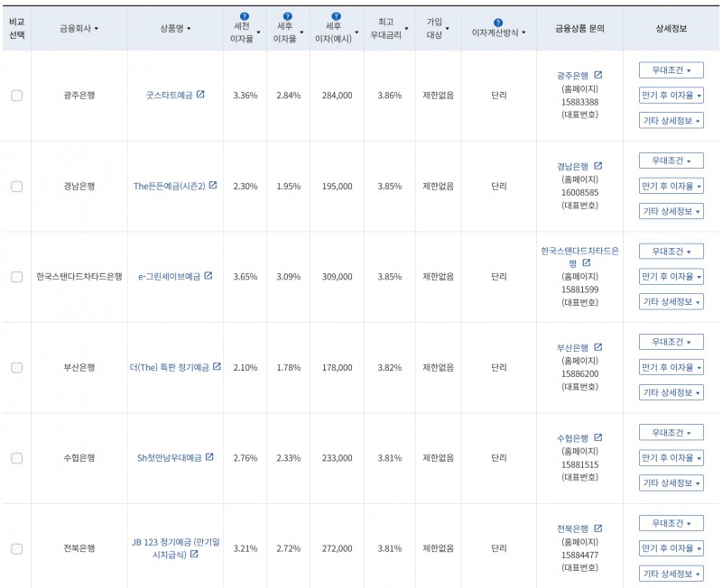Check the compare box for 경남은행
The image size is (722, 588).
[16, 187]
